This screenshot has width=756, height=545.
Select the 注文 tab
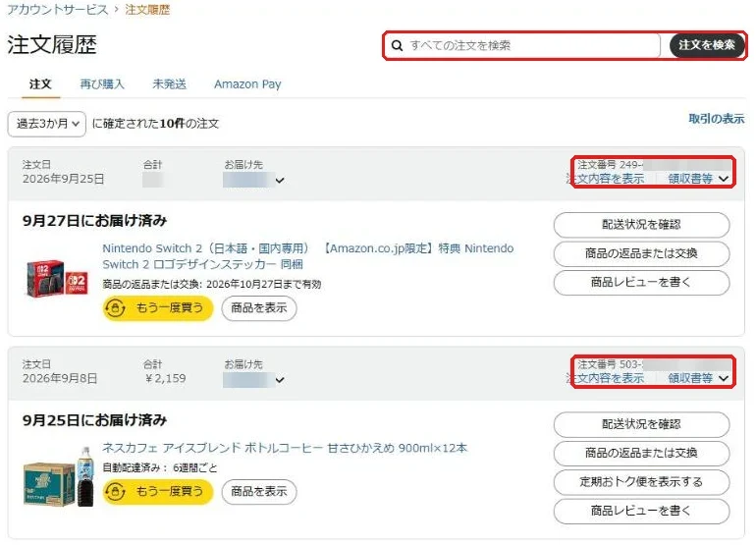tap(40, 84)
